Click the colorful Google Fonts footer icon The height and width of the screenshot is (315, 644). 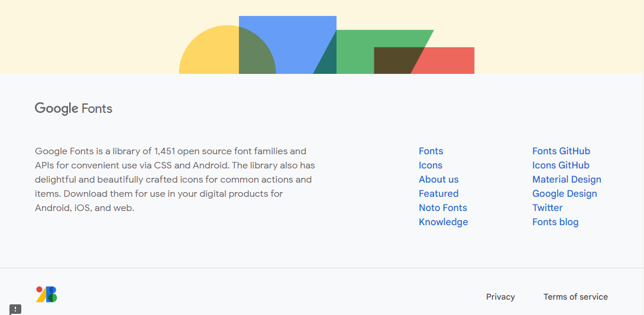point(46,294)
